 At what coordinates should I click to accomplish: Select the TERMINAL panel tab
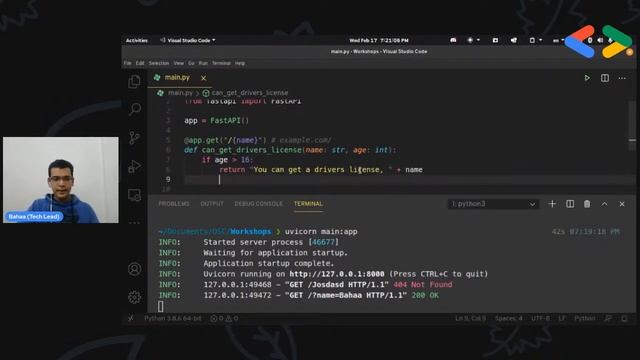(x=308, y=204)
